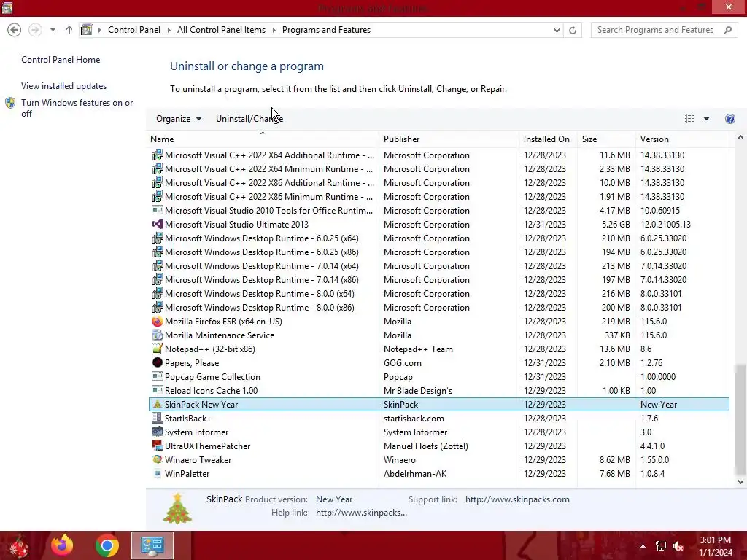
Task: Click the search magnifier icon
Action: [x=727, y=30]
